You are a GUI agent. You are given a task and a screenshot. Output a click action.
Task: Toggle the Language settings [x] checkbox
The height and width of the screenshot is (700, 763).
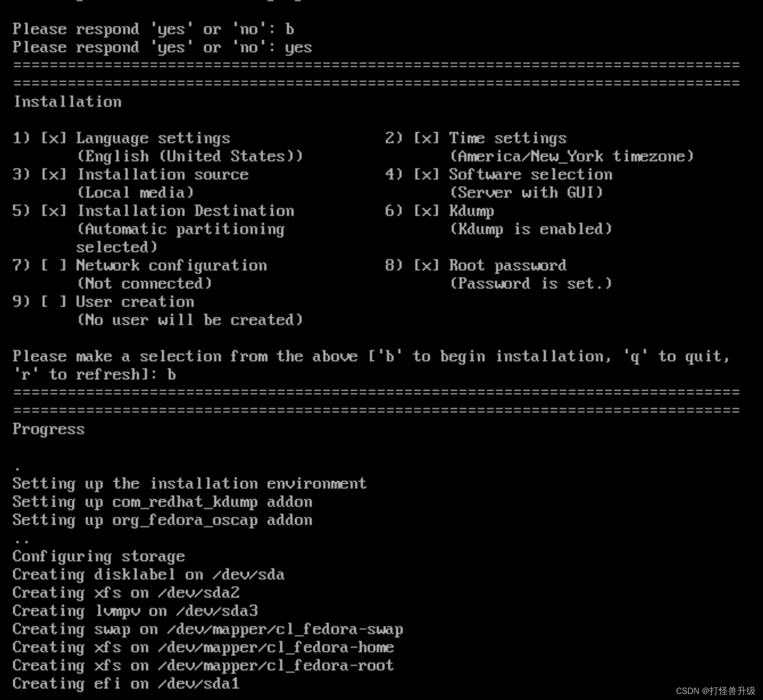[x=54, y=138]
